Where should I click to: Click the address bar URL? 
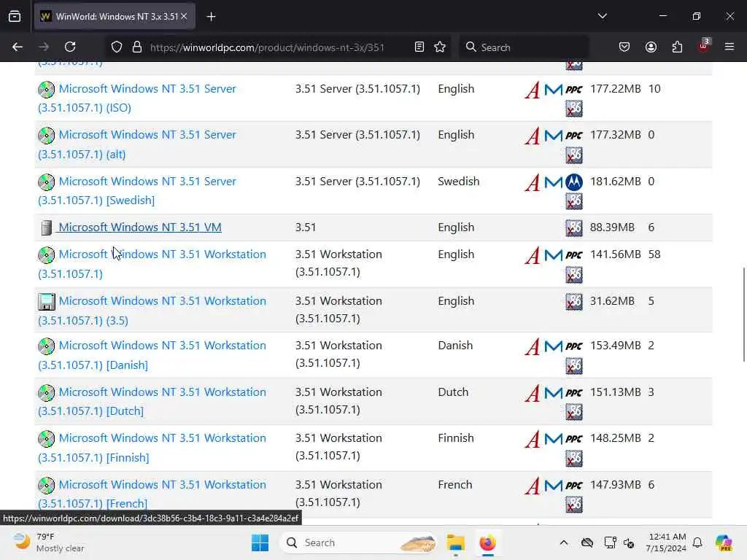[267, 47]
